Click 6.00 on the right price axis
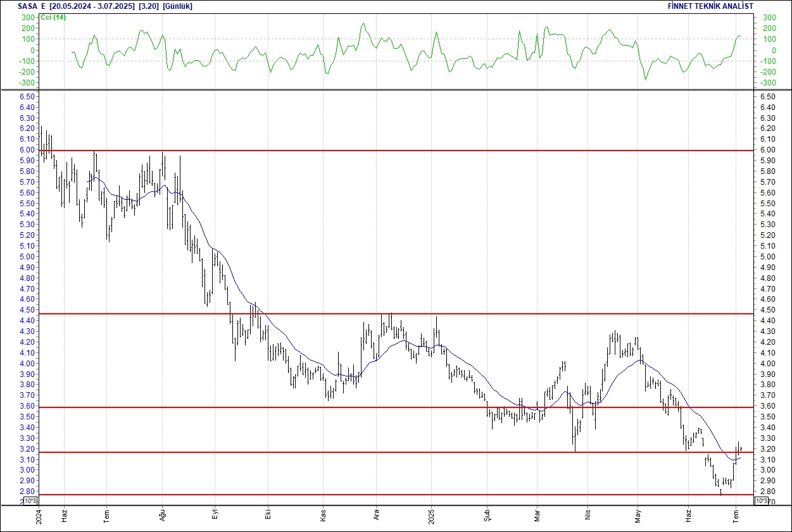Image resolution: width=792 pixels, height=532 pixels. pos(767,150)
